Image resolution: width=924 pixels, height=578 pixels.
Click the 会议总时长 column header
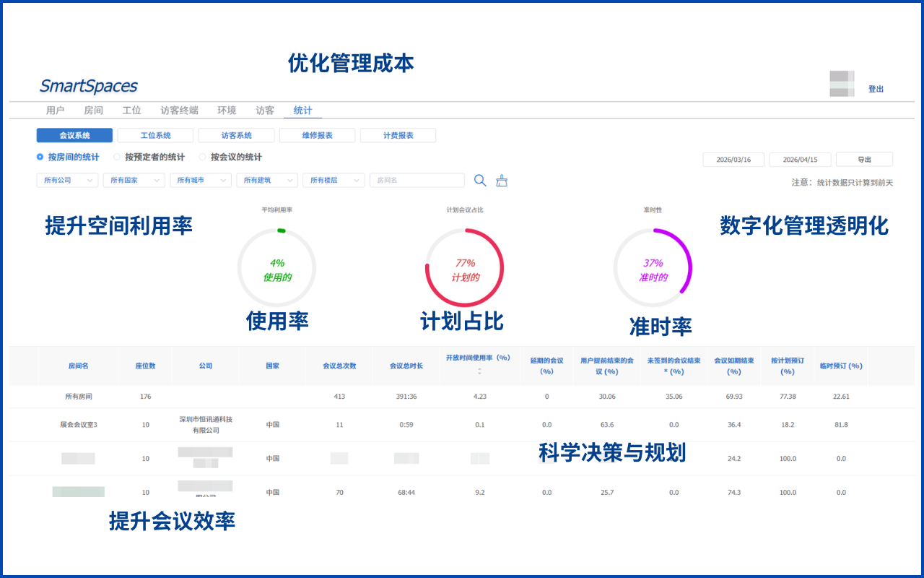click(x=406, y=366)
